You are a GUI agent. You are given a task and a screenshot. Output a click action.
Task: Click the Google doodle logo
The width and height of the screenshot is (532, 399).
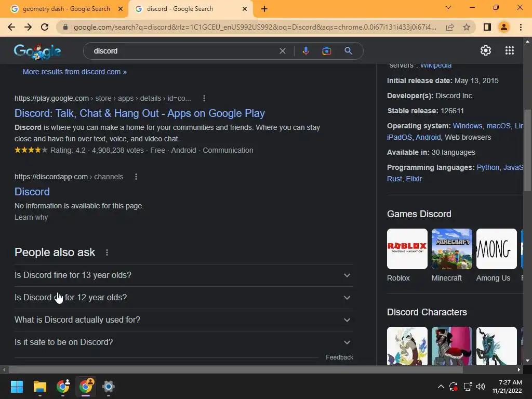coord(37,51)
